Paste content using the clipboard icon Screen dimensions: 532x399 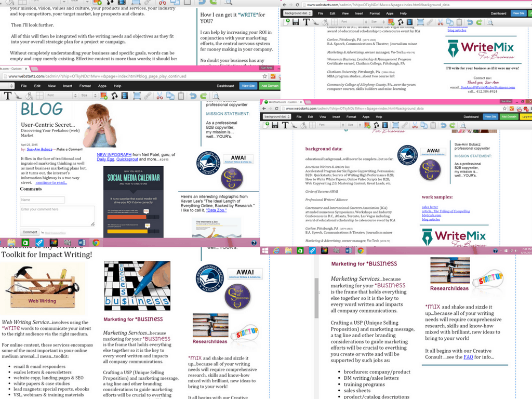[x=181, y=96]
